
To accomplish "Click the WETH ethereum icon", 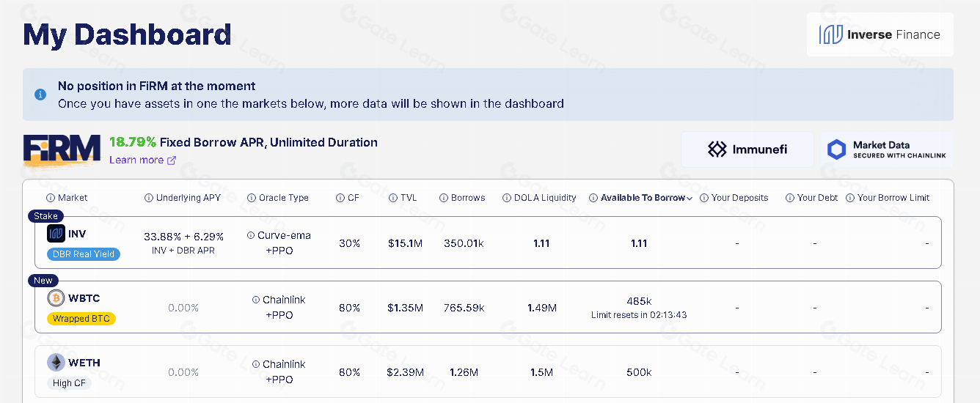I will point(56,363).
